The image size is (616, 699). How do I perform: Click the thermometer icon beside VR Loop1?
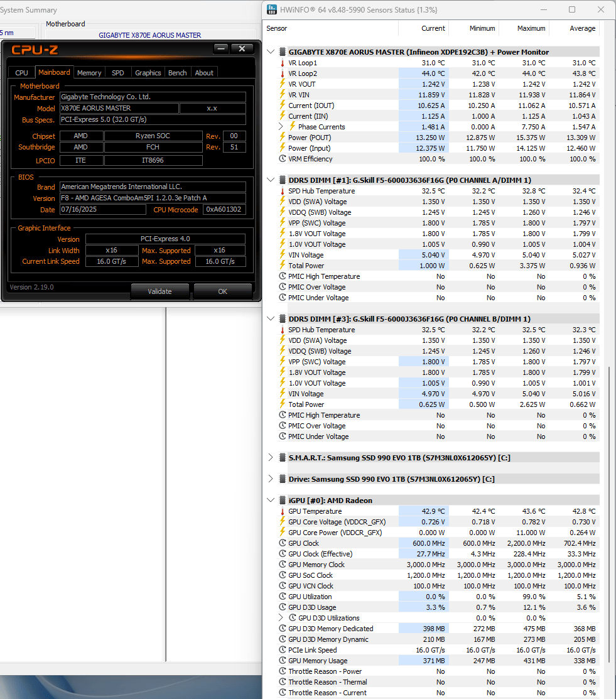(x=282, y=63)
